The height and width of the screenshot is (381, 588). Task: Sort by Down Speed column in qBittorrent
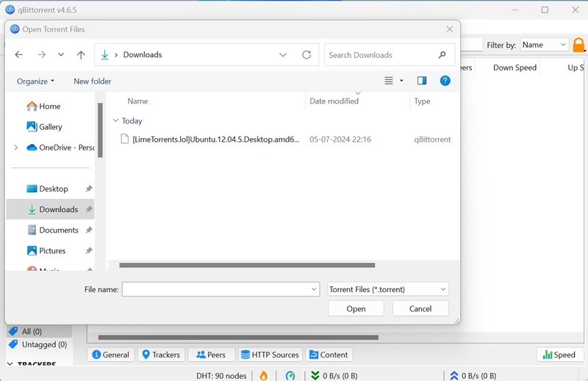point(514,68)
